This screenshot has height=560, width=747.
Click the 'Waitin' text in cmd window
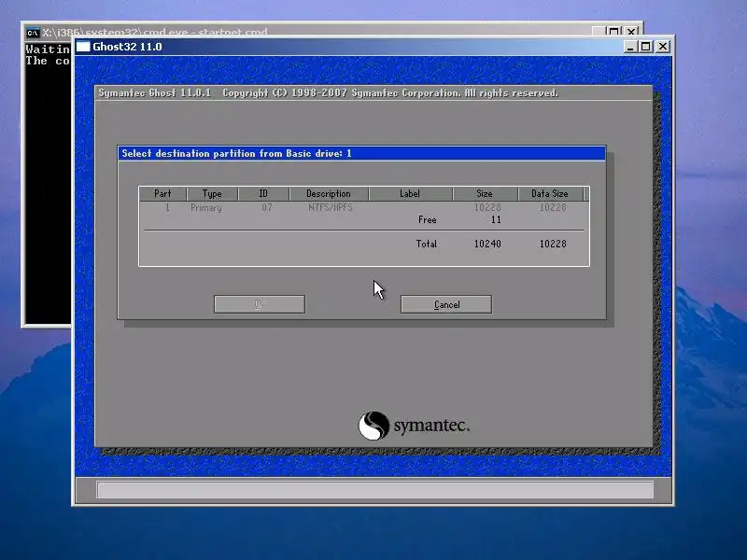click(48, 49)
